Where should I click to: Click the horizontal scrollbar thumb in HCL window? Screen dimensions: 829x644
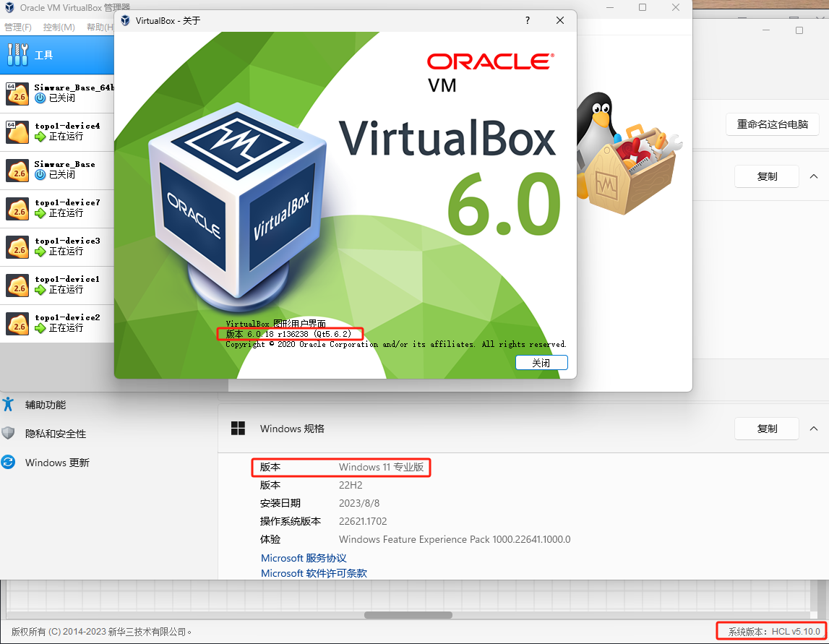coord(408,615)
